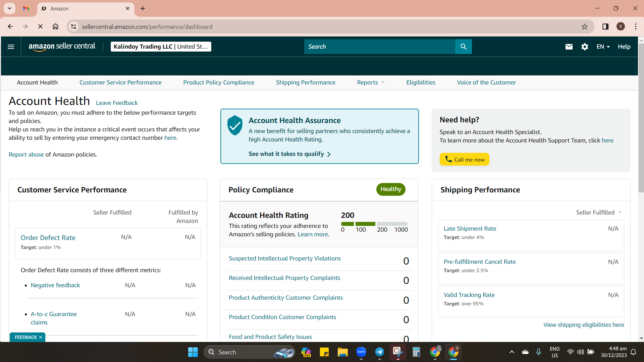Open Suspected Intellectual Property Violations
This screenshot has height=362, width=644.
(285, 258)
